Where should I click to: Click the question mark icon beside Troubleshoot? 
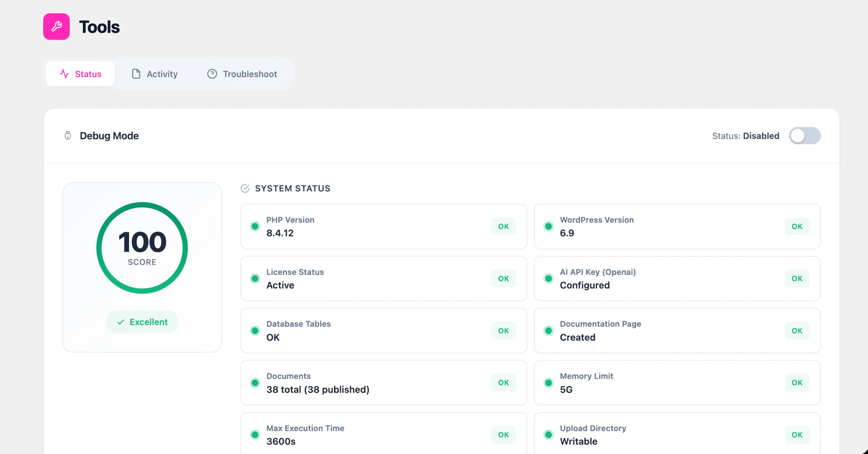coord(212,74)
